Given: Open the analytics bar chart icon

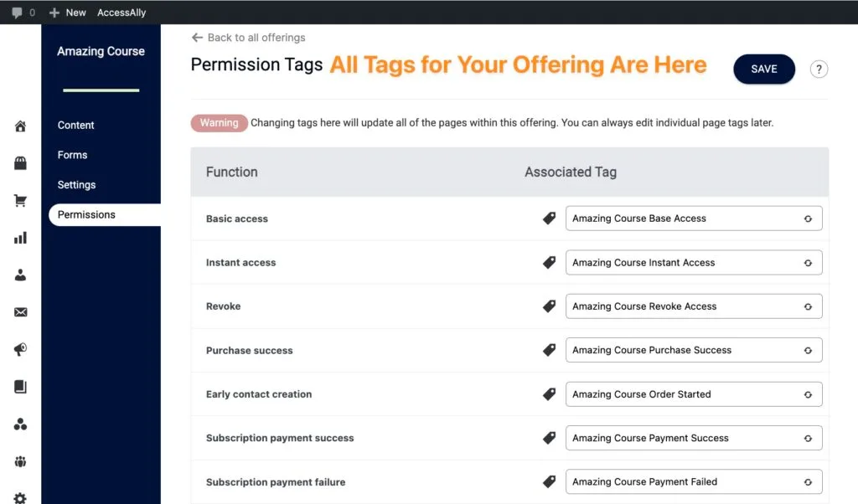Looking at the screenshot, I should click(x=20, y=238).
